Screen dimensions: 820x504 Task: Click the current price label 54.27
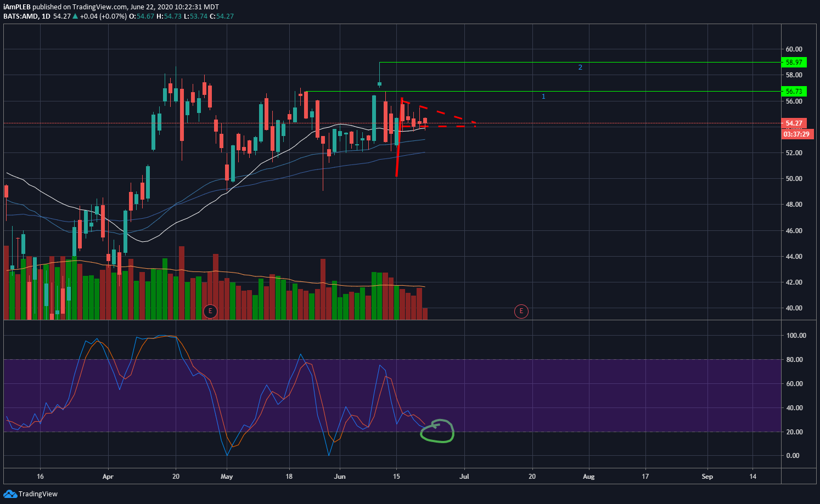click(x=794, y=123)
